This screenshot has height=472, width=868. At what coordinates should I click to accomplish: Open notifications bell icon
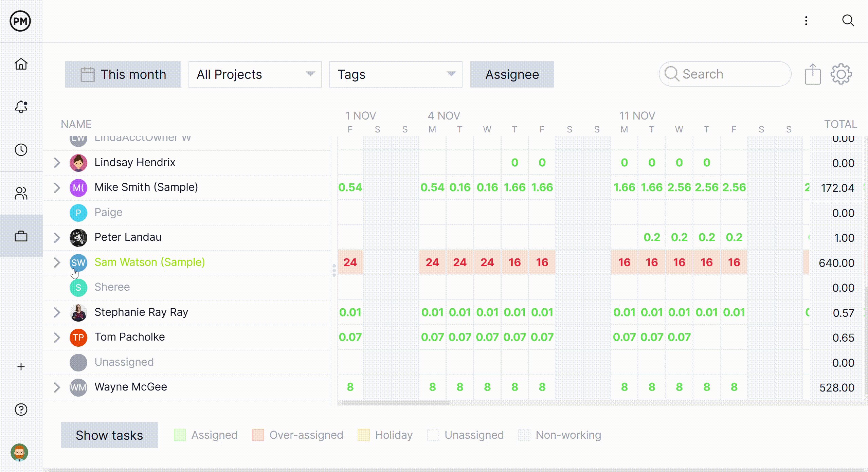[21, 107]
